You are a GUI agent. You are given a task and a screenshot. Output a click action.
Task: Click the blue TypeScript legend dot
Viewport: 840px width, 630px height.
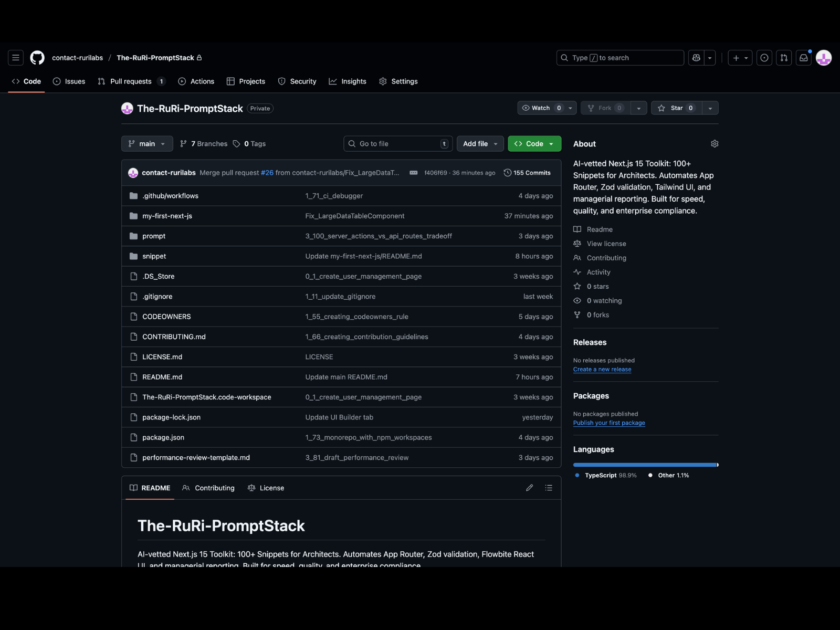point(577,475)
